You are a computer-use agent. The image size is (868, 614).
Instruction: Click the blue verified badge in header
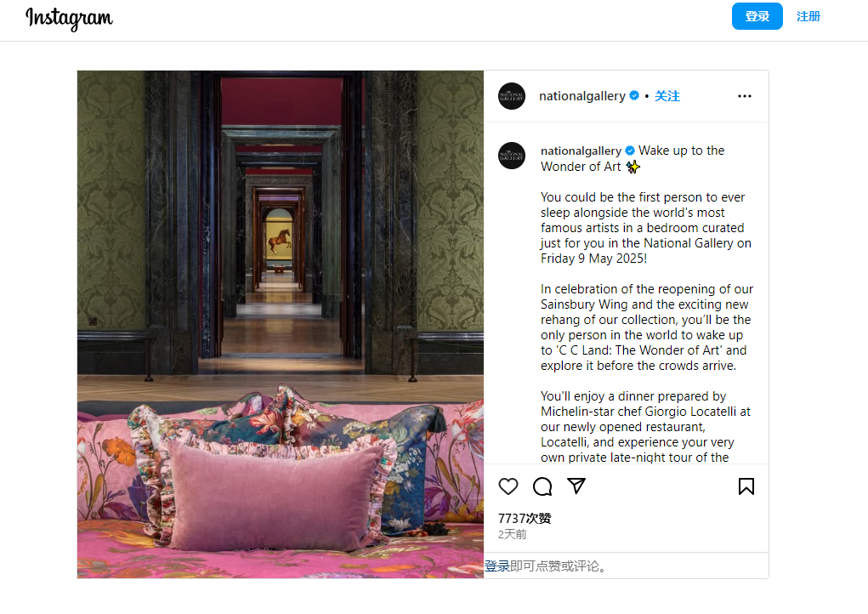(x=634, y=96)
